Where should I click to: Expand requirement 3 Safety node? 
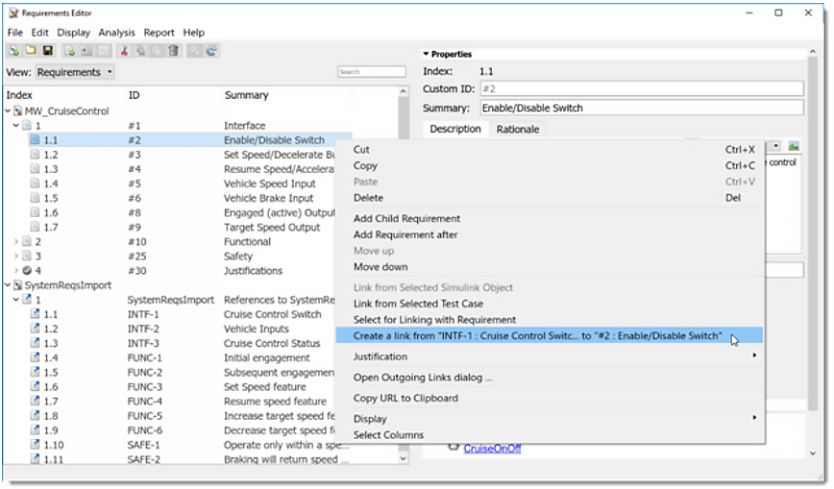(16, 256)
